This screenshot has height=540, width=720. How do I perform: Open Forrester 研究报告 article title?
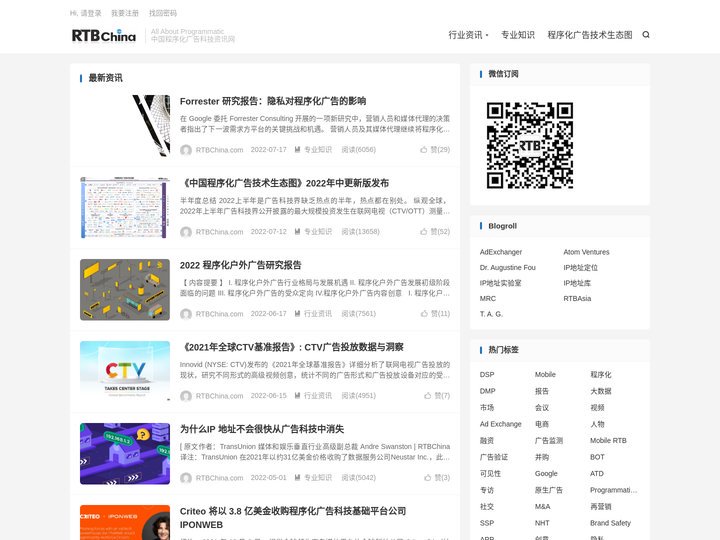(273, 101)
